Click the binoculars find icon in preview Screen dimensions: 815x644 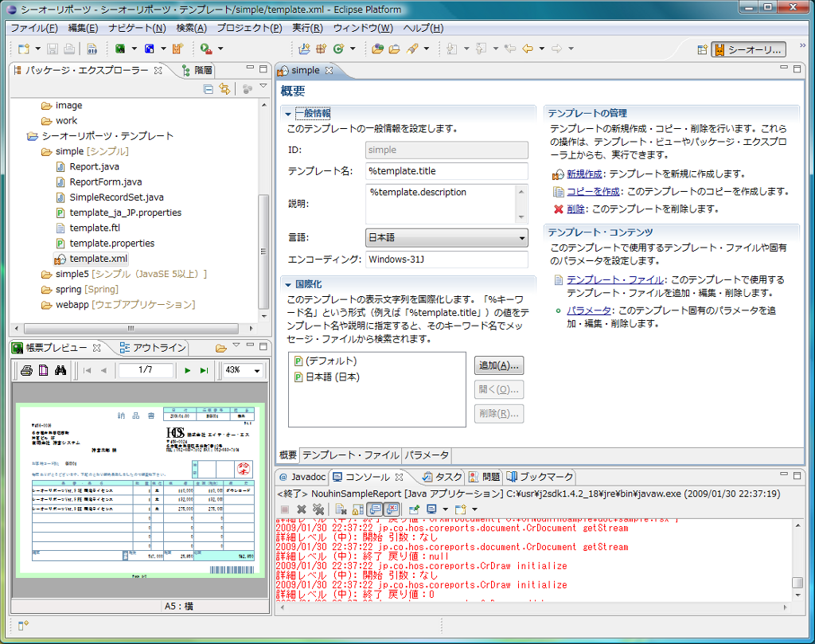click(60, 371)
